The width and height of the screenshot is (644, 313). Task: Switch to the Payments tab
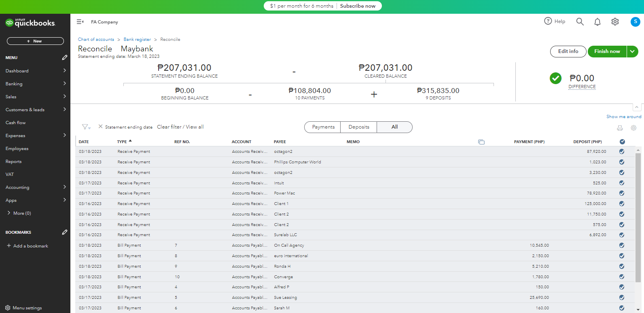coord(323,127)
